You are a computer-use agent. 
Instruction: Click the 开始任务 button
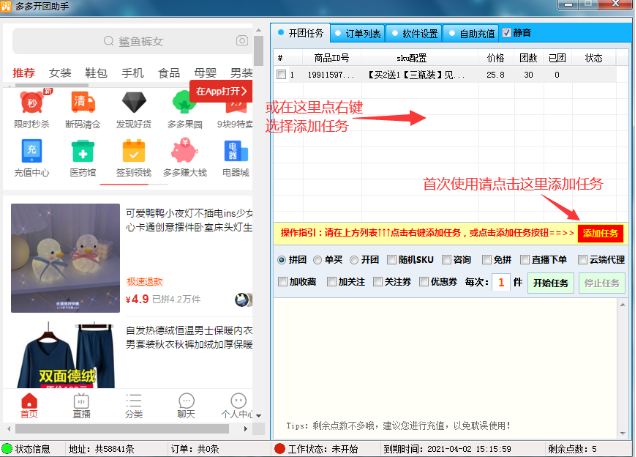pos(550,283)
